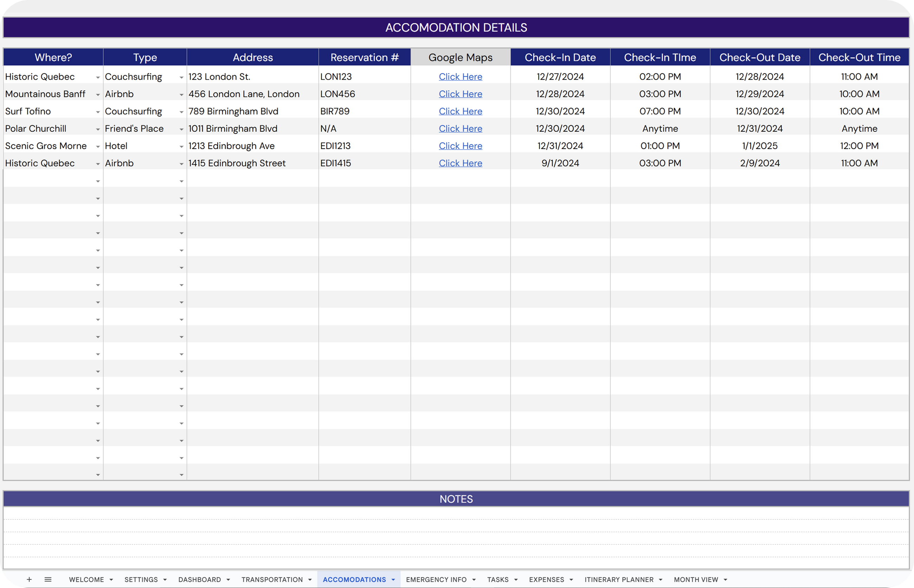Screen dimensions: 914x588
Task: Open first empty row's Where dropdown
Action: tap(98, 181)
